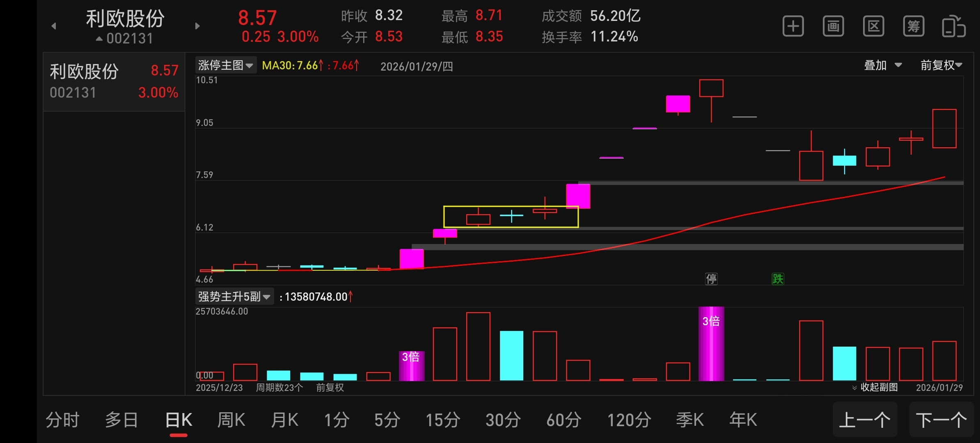The width and height of the screenshot is (980, 443).
Task: Click the green 跌 marker icon
Action: point(778,279)
